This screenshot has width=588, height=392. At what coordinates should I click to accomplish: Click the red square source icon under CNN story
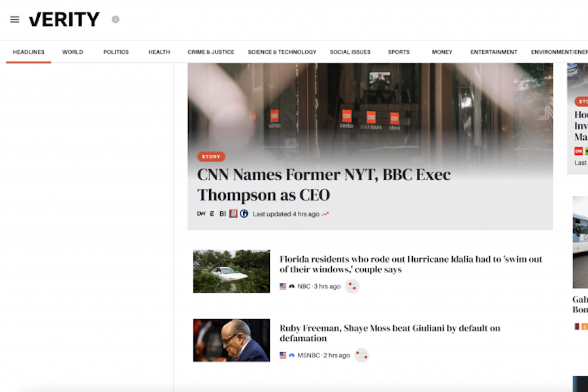[x=233, y=214]
